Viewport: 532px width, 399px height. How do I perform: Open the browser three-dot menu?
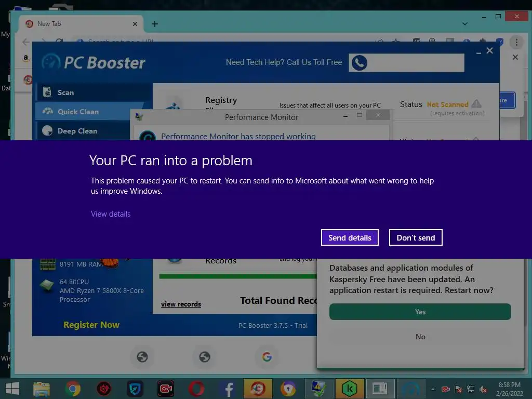(516, 43)
